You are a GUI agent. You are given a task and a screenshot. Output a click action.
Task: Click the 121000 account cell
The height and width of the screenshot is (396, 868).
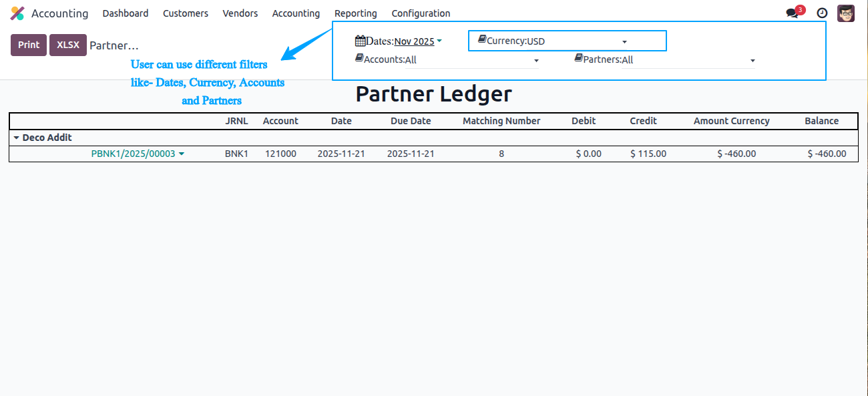click(280, 154)
